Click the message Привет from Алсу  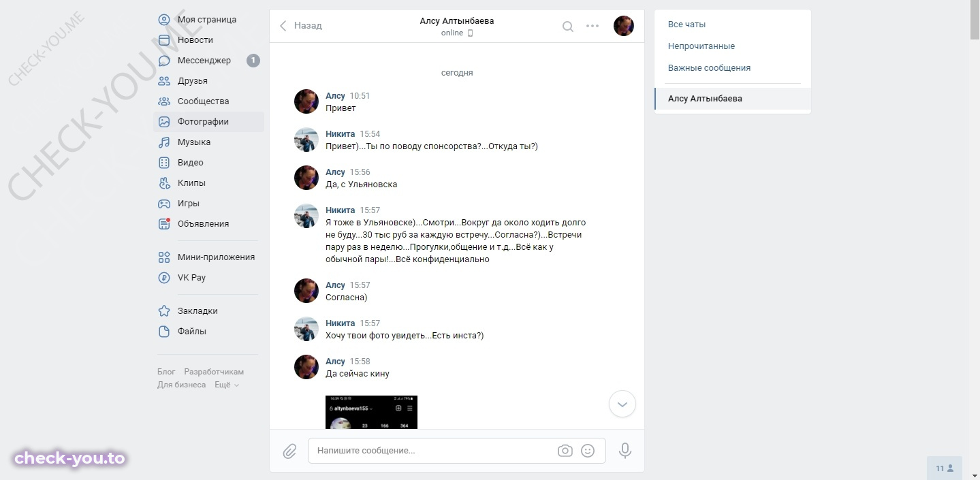341,108
